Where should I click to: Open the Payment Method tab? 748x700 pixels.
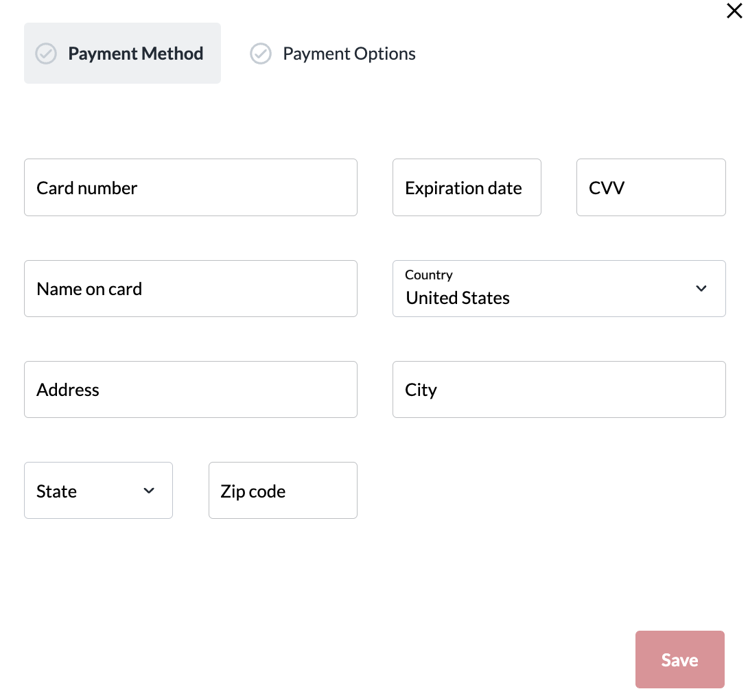click(x=123, y=53)
